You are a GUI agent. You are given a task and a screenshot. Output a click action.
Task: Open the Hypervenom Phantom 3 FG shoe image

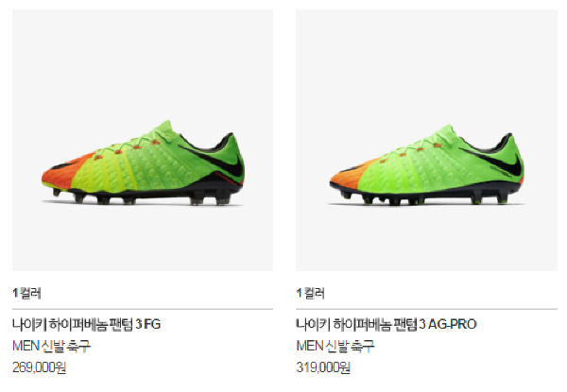coord(143,140)
